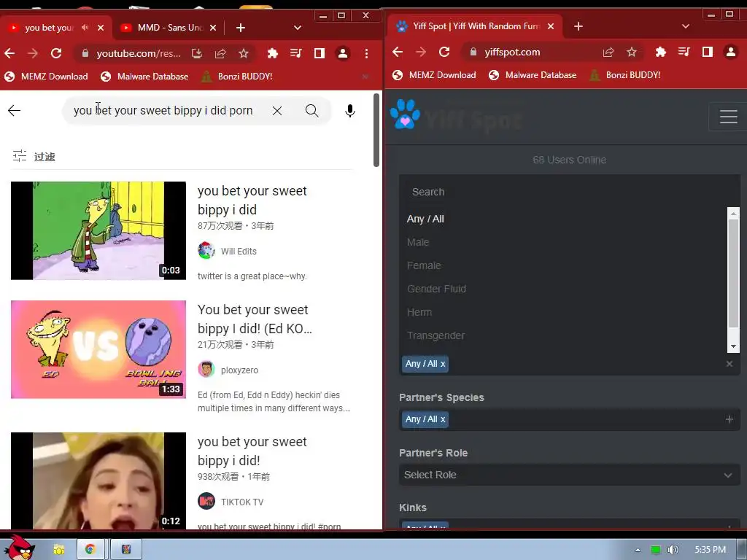Viewport: 747px width, 560px height.
Task: Open video title 'You bet your sweet bippy I did! (Ed KO...'
Action: pyautogui.click(x=255, y=319)
